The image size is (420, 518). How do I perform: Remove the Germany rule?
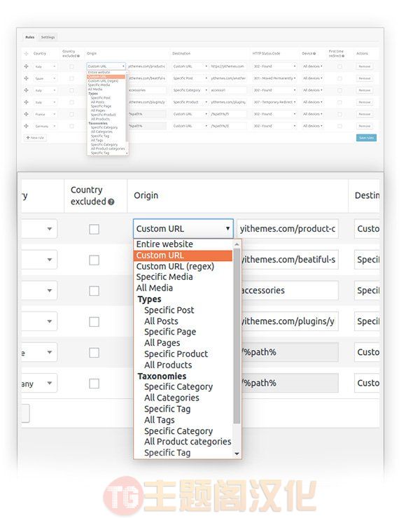tap(365, 126)
